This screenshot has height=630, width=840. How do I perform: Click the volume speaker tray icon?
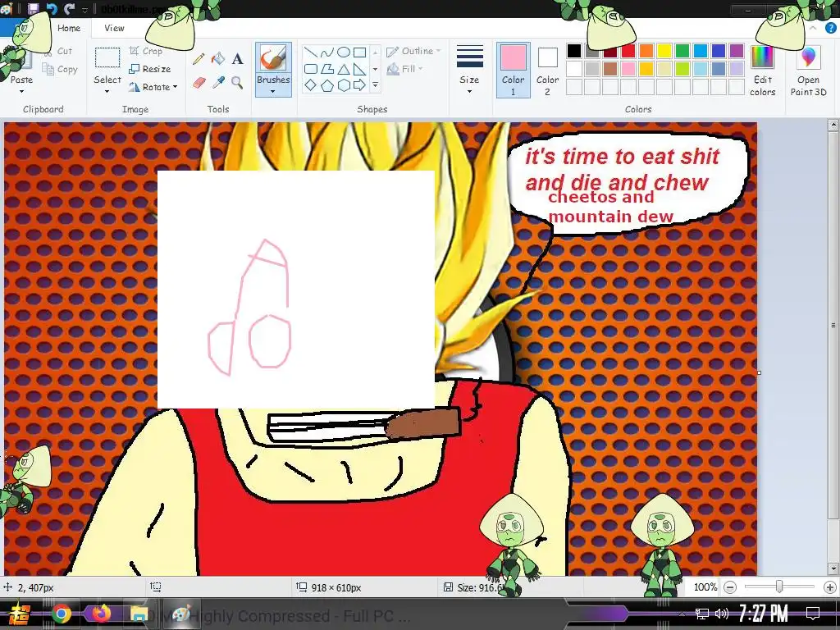[x=721, y=614]
